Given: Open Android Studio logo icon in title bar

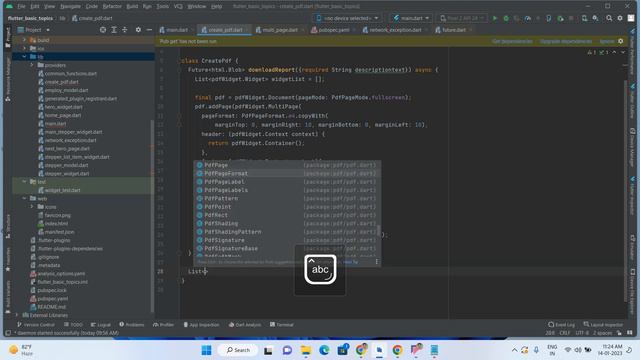Looking at the screenshot, I should pos(9,6).
